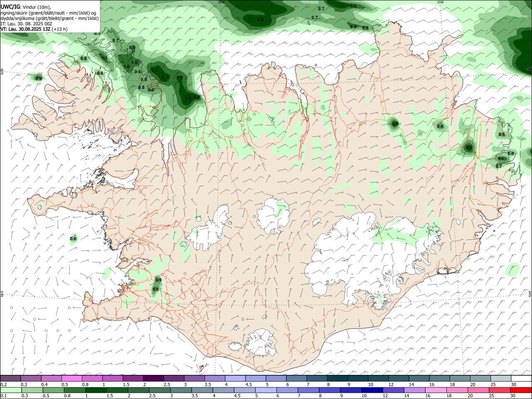This screenshot has width=532, height=399.
Task: Click the 0.6 value in the sea off Snæfellsnes
Action: pyautogui.click(x=73, y=239)
